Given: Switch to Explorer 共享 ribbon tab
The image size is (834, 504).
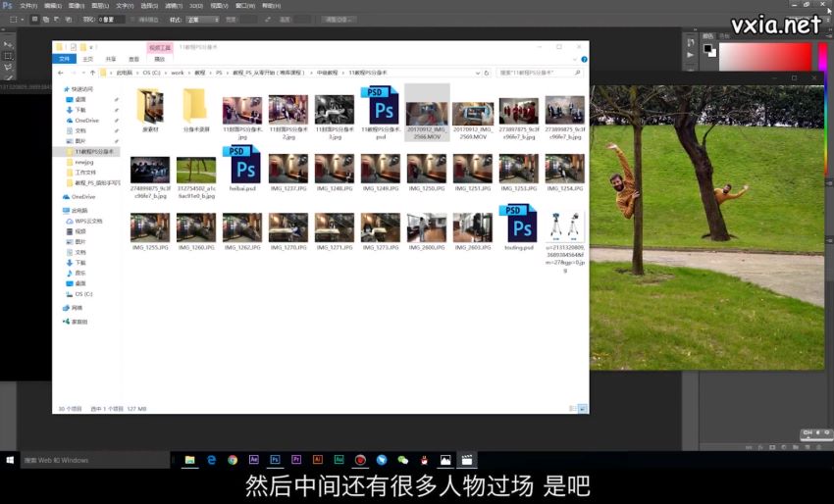Looking at the screenshot, I should pos(111,59).
